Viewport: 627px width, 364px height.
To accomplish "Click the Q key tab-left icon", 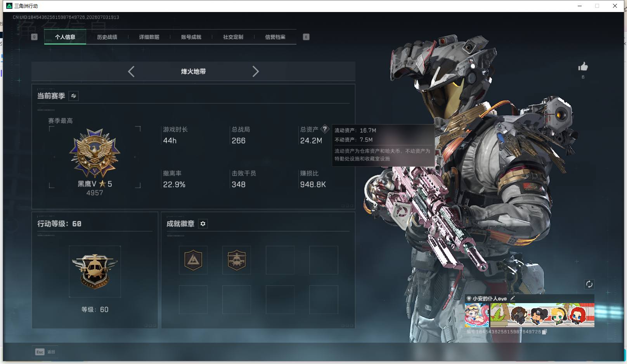I will coord(34,37).
